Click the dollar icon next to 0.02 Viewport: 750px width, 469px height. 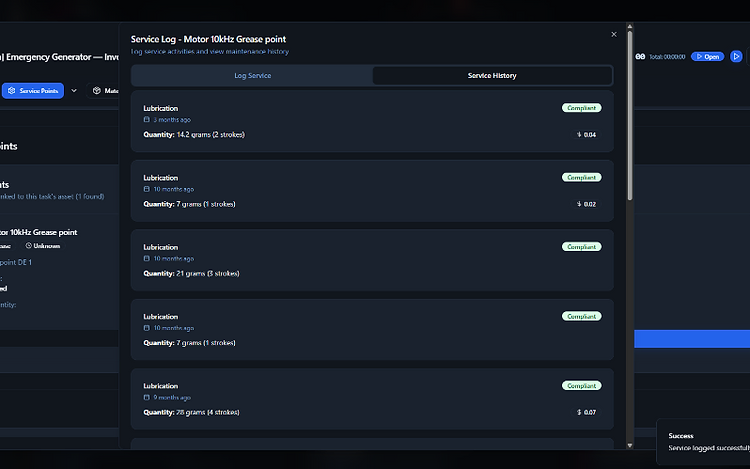[579, 204]
